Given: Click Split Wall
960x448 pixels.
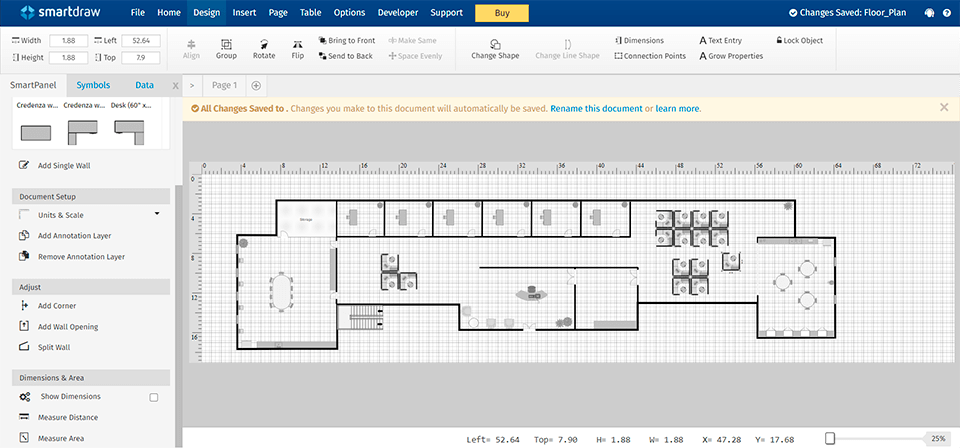Looking at the screenshot, I should [45, 347].
